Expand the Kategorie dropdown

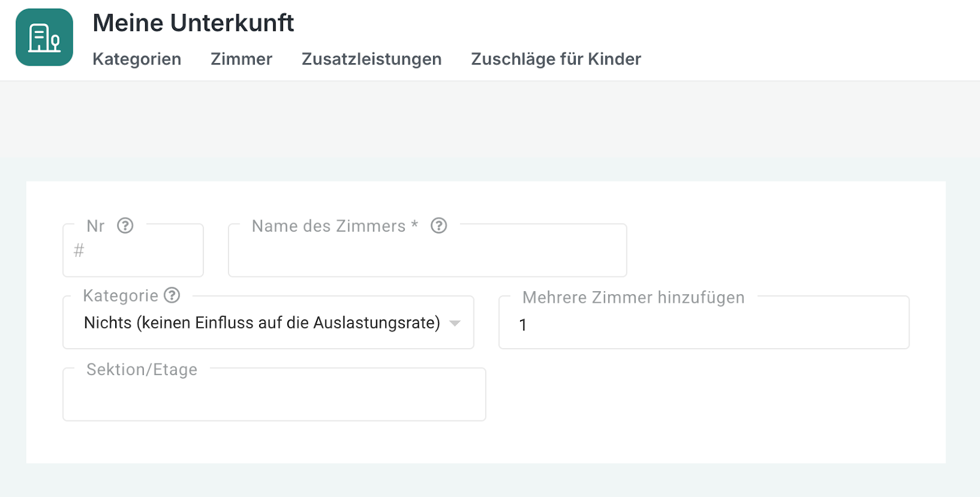point(268,322)
